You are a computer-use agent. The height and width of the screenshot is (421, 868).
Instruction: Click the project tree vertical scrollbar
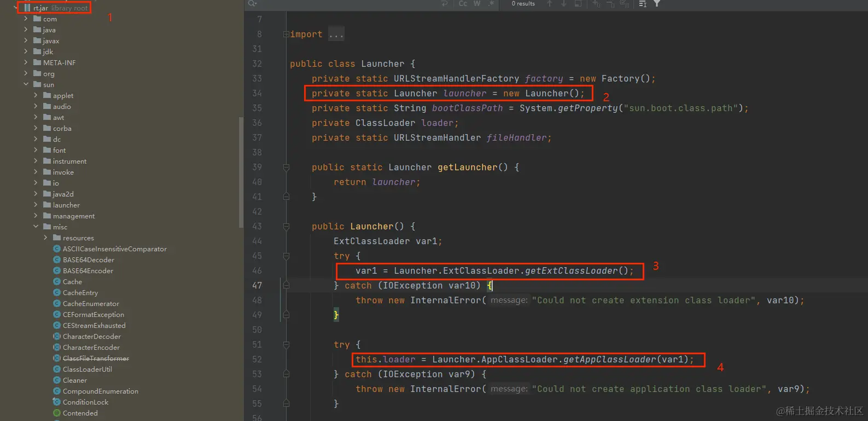241,172
